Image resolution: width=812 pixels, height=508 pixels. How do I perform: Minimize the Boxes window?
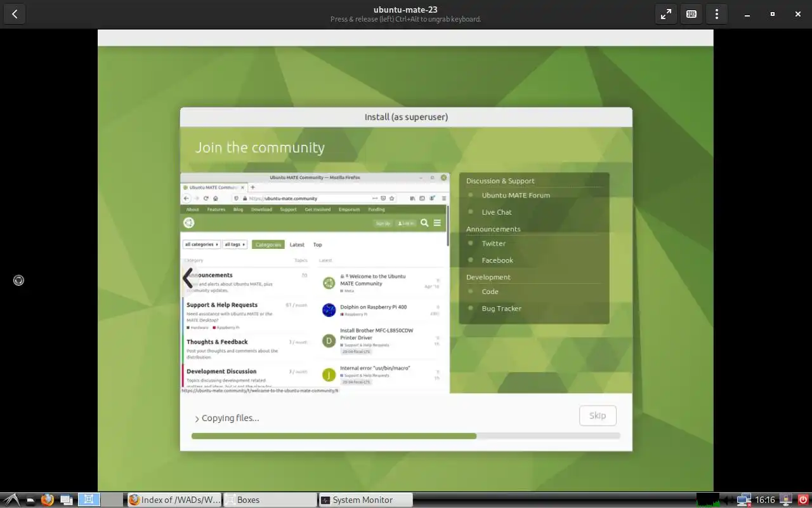[x=747, y=14]
